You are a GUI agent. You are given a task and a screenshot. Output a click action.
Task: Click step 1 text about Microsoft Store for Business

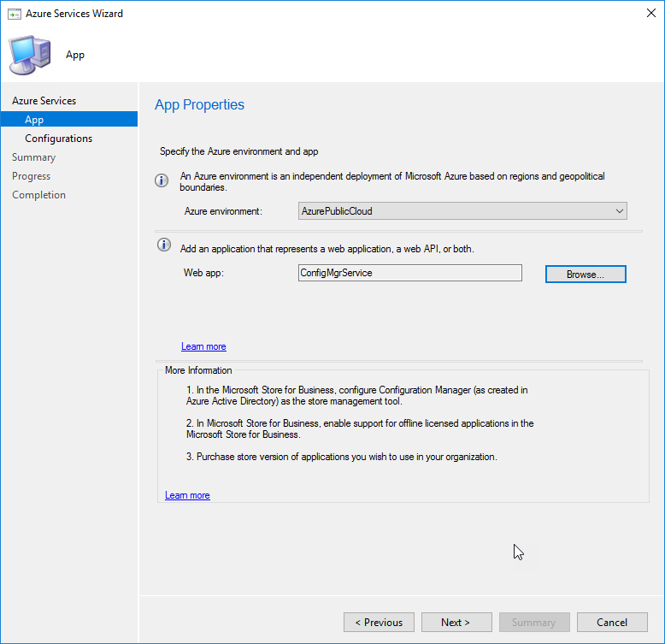[x=356, y=395]
